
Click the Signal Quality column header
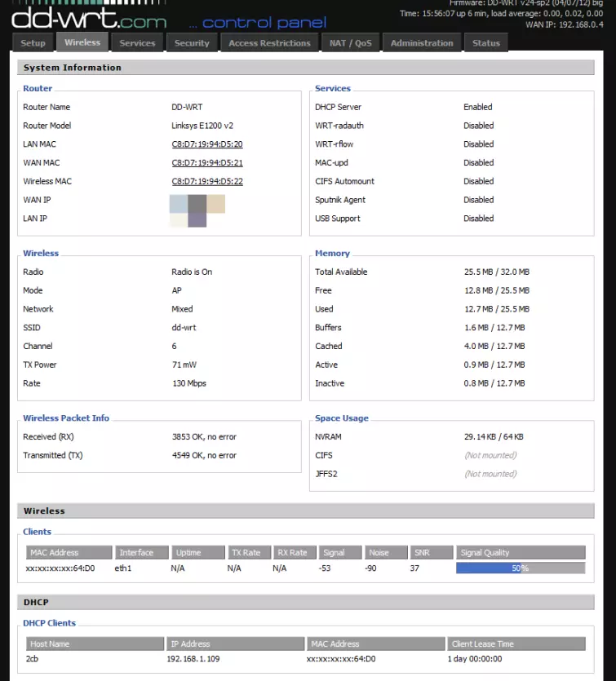click(520, 552)
